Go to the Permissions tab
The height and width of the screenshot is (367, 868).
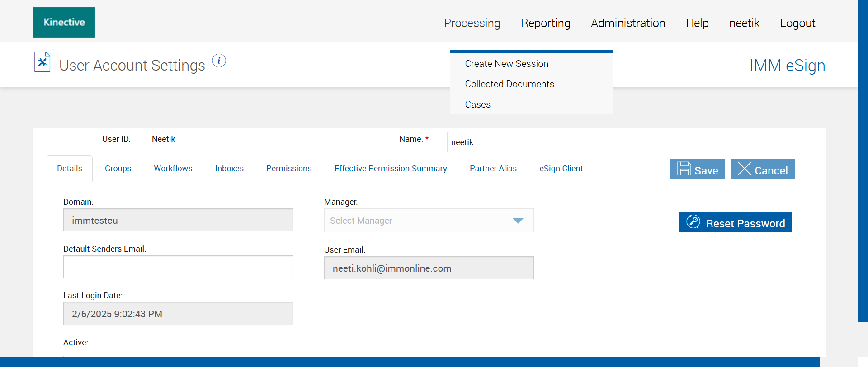[289, 169]
